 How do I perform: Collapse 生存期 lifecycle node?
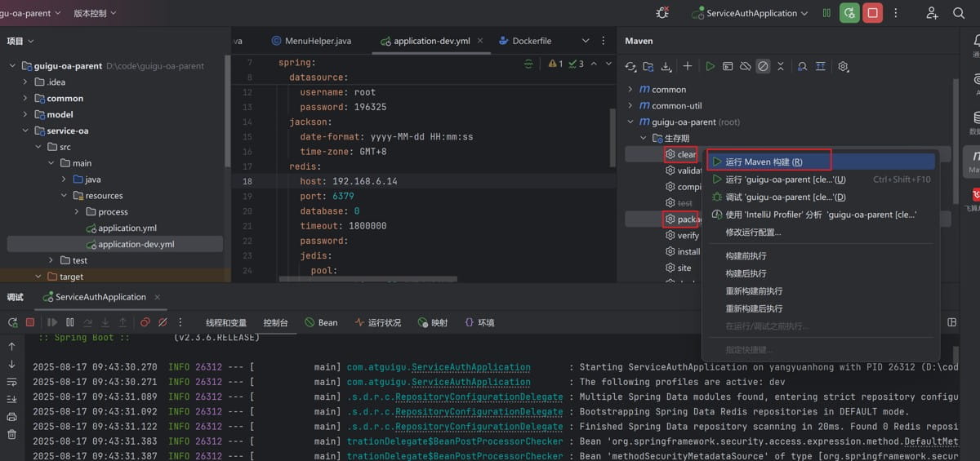tap(643, 139)
